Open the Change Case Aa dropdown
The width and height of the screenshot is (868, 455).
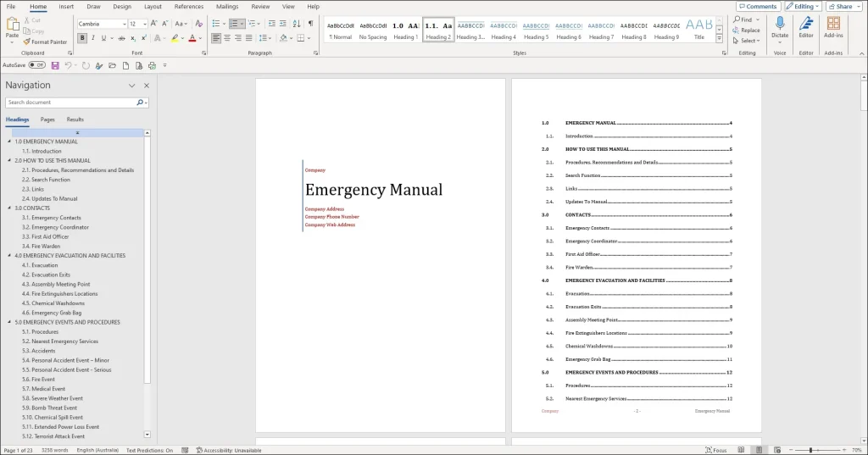pos(180,24)
